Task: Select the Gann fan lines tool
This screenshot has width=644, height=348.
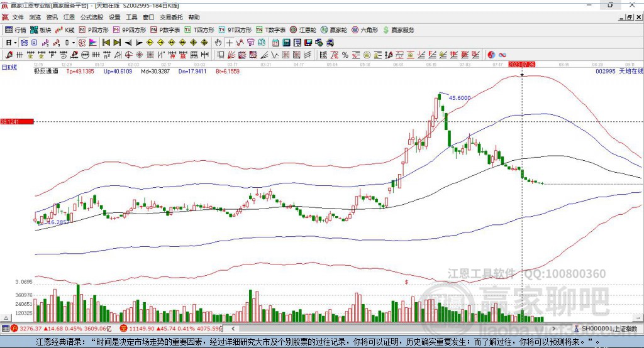Action: [x=231, y=55]
